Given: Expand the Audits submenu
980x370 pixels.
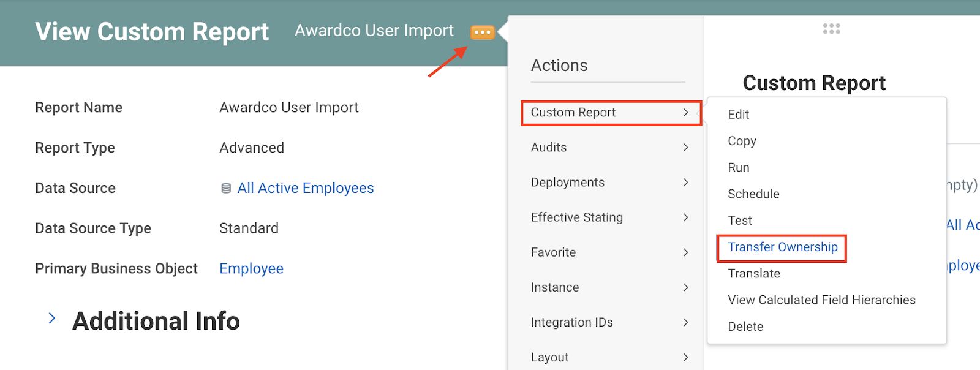Looking at the screenshot, I should point(609,148).
